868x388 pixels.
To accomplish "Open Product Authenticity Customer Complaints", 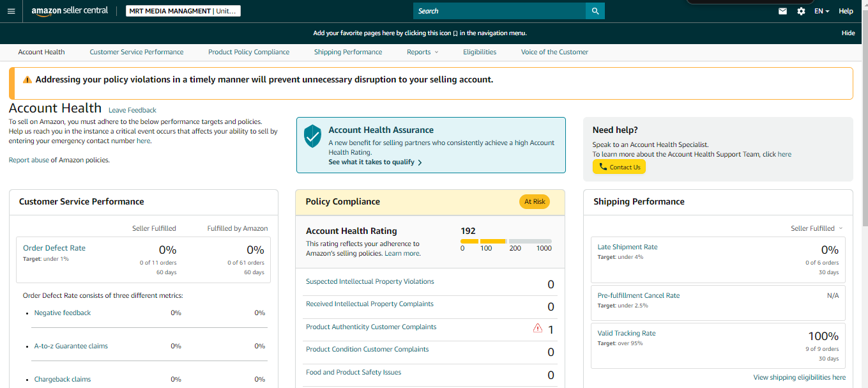I will [371, 327].
